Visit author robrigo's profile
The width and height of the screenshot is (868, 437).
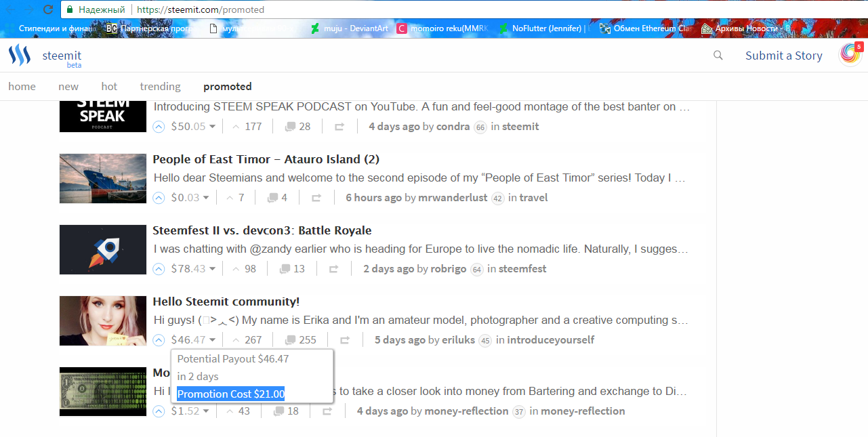pyautogui.click(x=449, y=269)
